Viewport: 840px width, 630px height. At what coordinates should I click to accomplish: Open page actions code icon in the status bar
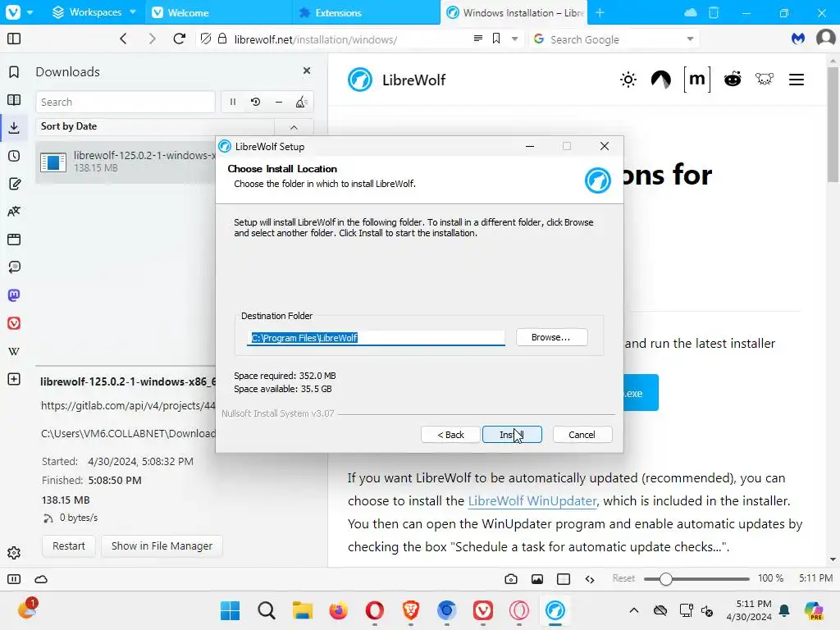click(589, 579)
